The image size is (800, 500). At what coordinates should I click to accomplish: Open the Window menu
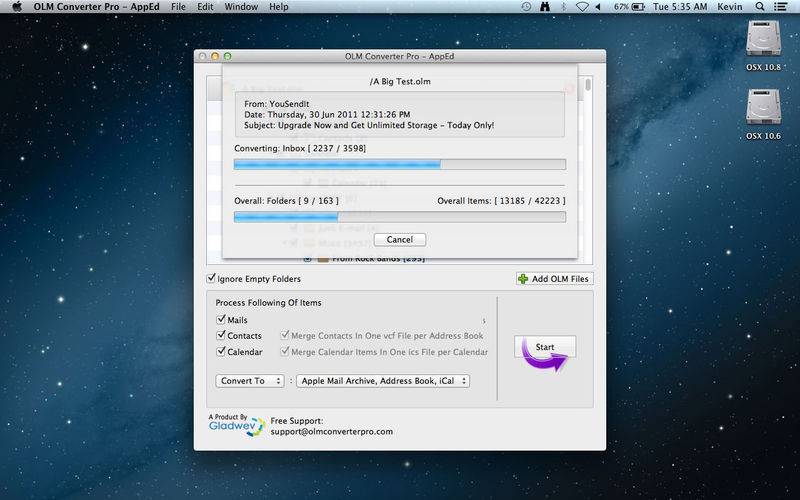click(x=241, y=7)
